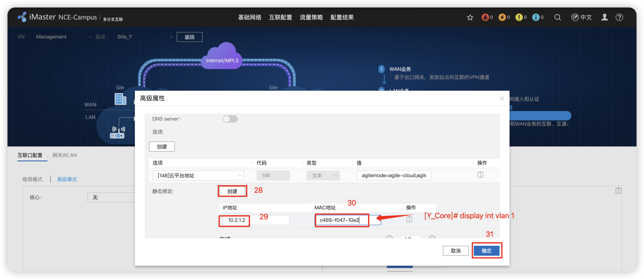The image size is (644, 279).
Task: Open major alarms lightning icon
Action: [x=502, y=17]
